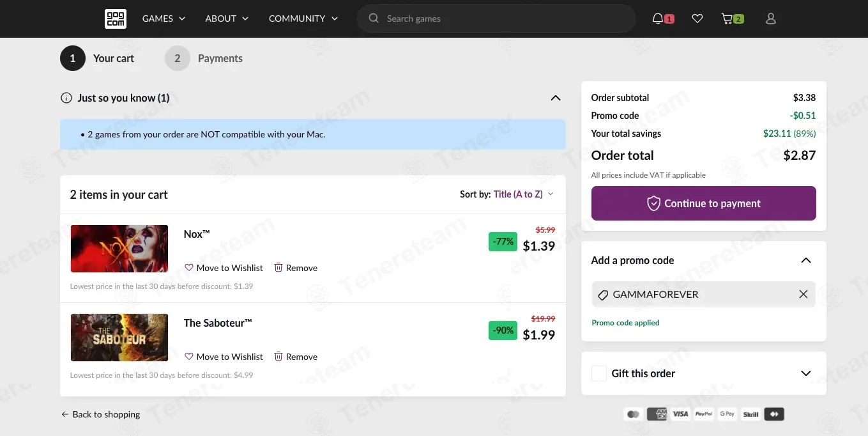868x436 pixels.
Task: Click the Skrill payment icon
Action: (750, 414)
